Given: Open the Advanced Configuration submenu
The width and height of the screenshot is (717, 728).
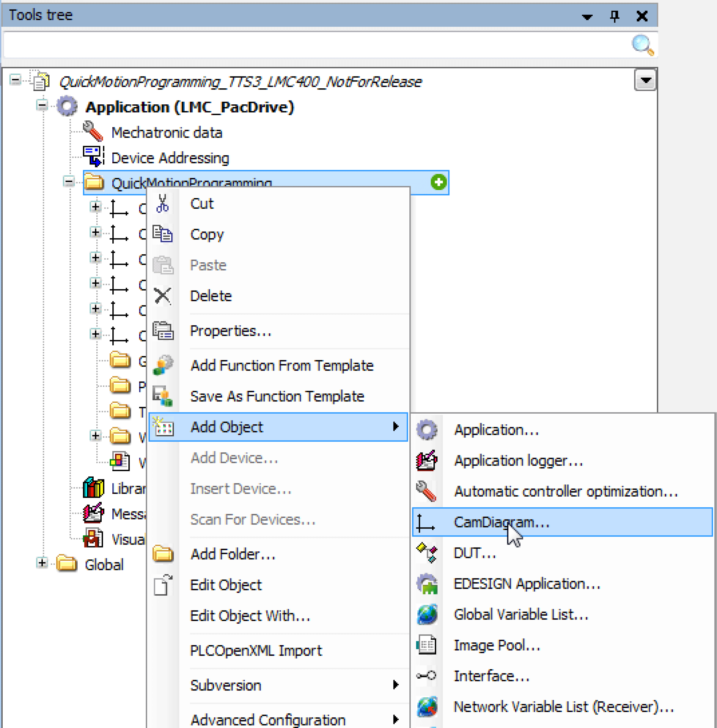Looking at the screenshot, I should coord(278,720).
